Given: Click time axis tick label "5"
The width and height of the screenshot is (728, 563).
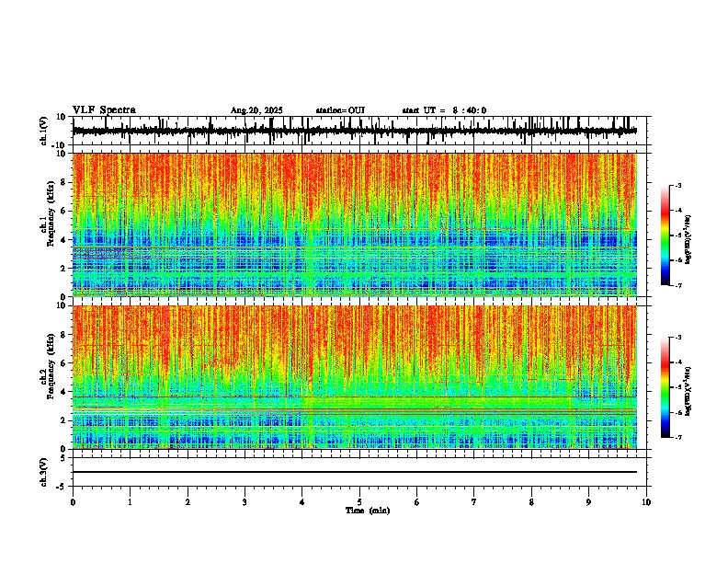Looking at the screenshot, I should click(x=359, y=502).
